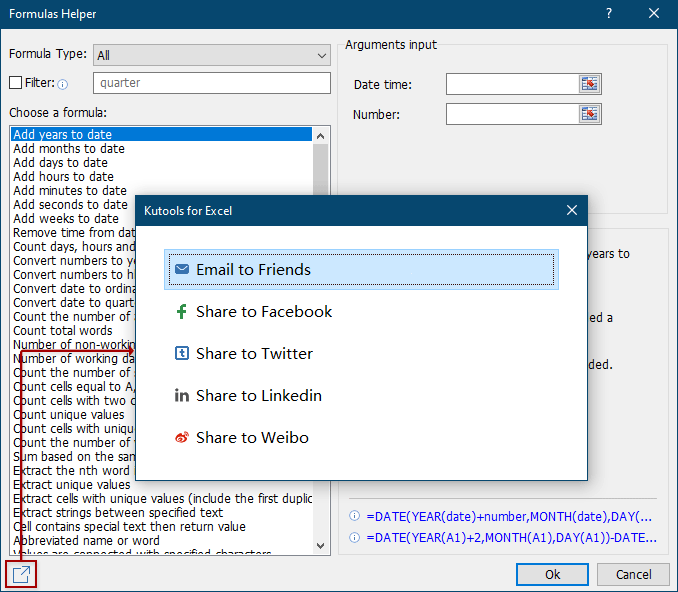Click the LinkedIn icon in share list
The image size is (678, 592).
pos(181,396)
